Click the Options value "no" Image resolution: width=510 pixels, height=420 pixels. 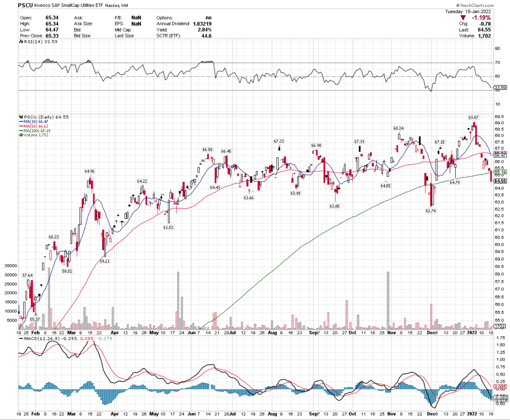208,18
